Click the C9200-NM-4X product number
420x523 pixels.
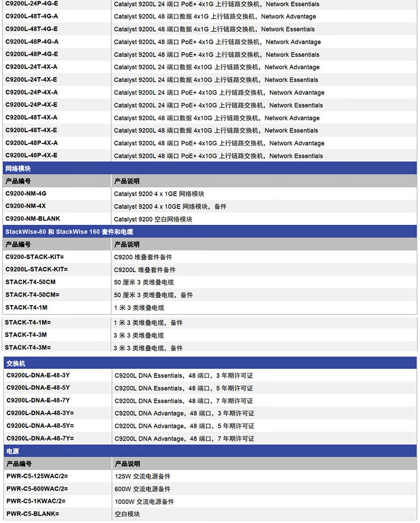click(26, 206)
